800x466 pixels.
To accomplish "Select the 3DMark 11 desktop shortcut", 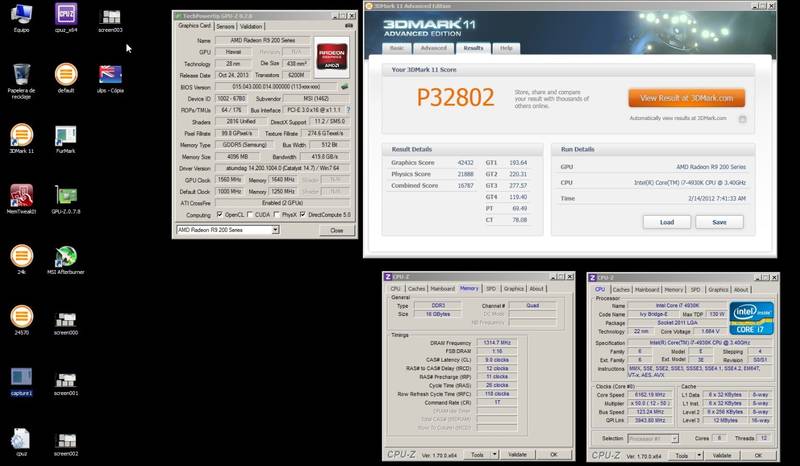I will click(21, 138).
